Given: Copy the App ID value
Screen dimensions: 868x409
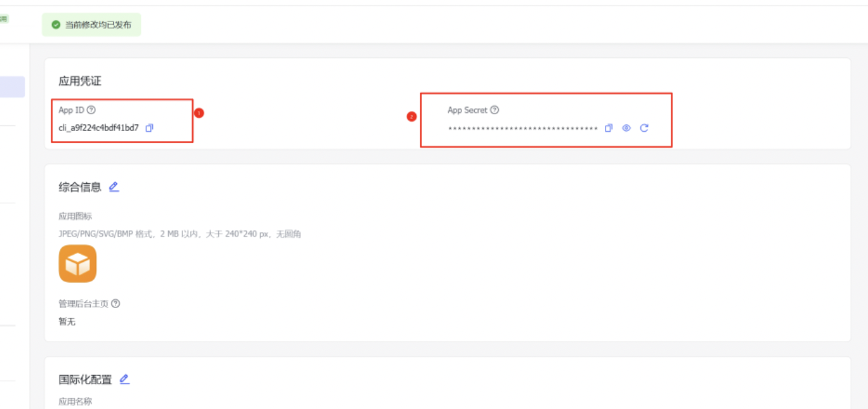Looking at the screenshot, I should click(150, 128).
